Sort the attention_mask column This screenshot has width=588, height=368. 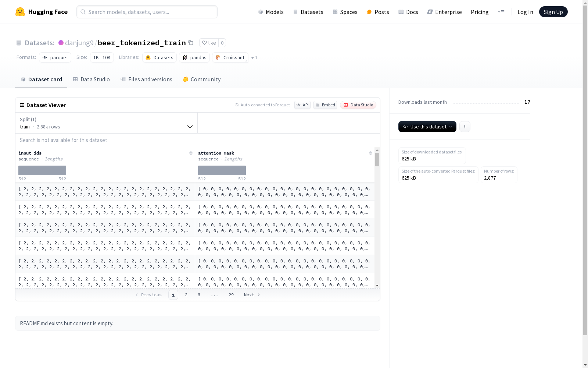pos(370,153)
